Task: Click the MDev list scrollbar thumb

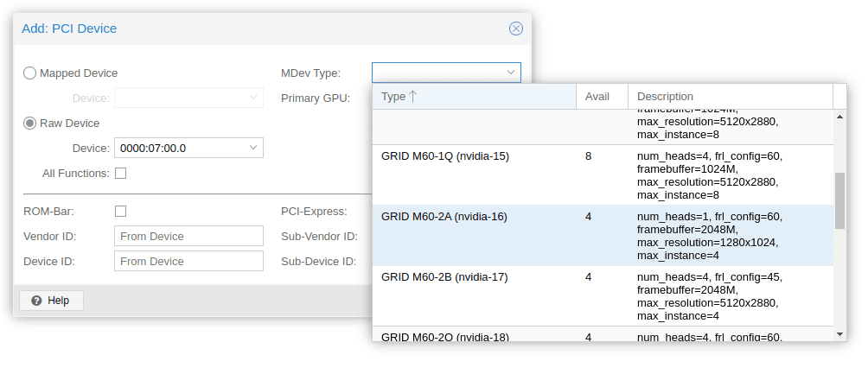Action: pos(839,200)
